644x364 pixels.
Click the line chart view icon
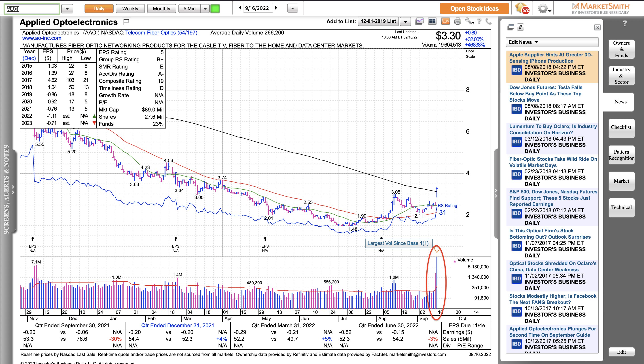419,21
